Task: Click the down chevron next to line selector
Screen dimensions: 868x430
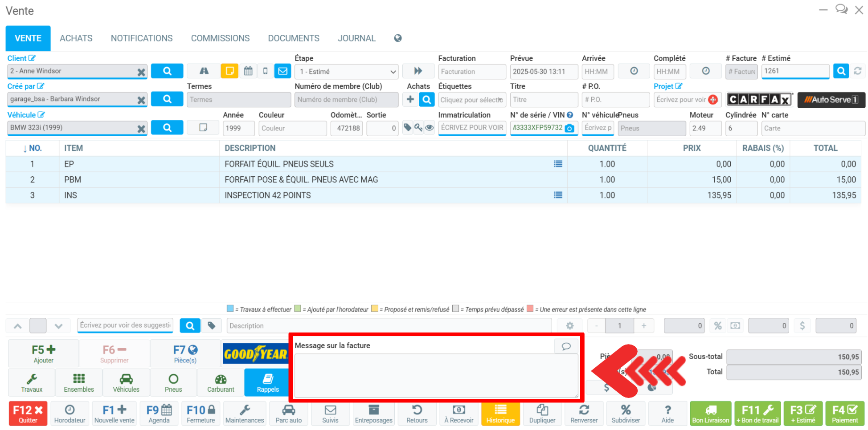Action: pos(58,326)
